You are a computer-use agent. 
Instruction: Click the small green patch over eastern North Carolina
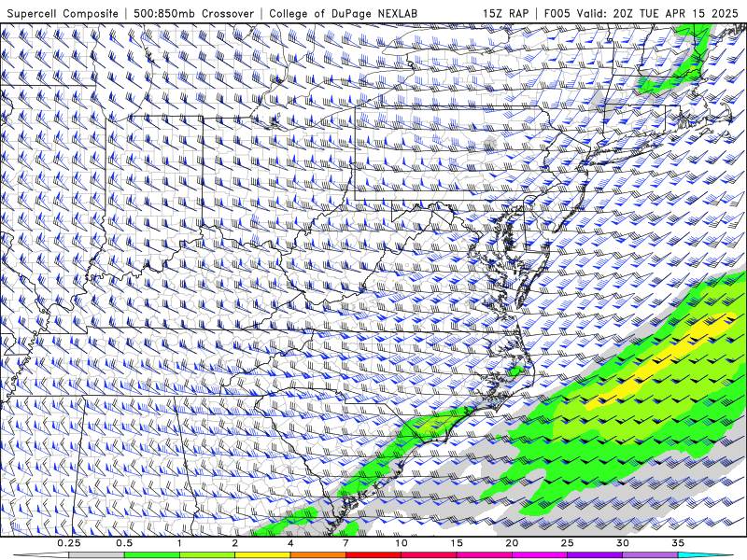[514, 371]
